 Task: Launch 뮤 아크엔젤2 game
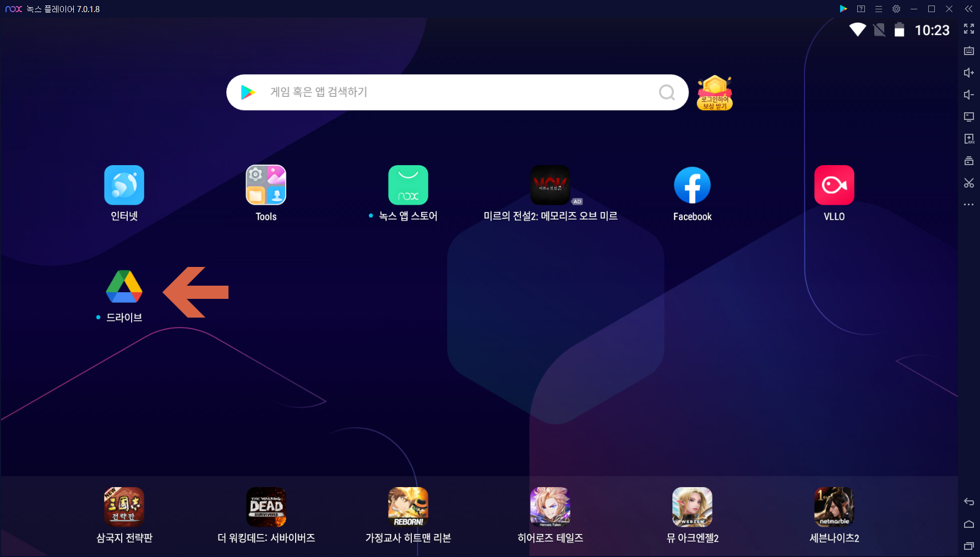pos(692,507)
